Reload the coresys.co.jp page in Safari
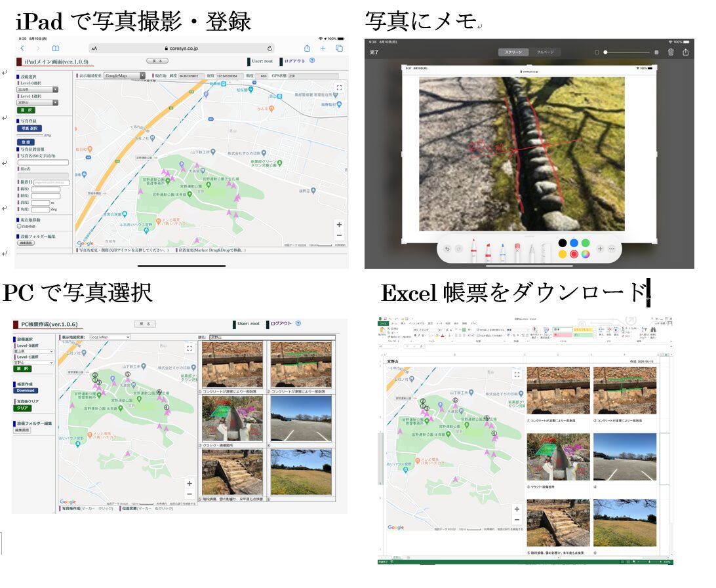 [270, 49]
